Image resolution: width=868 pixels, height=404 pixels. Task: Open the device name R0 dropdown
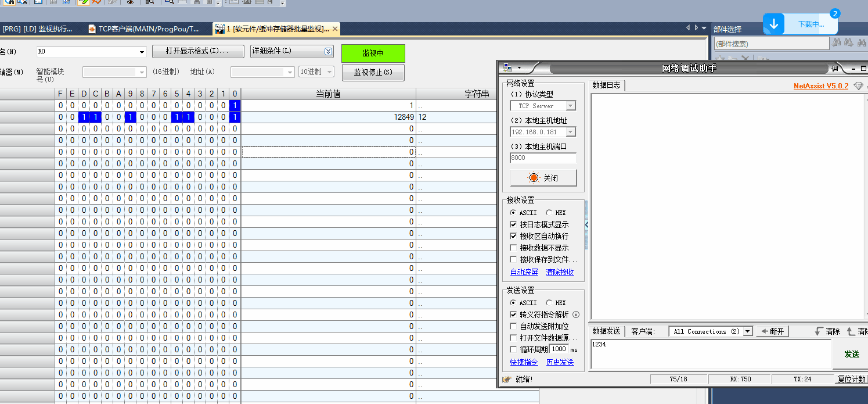click(x=142, y=52)
